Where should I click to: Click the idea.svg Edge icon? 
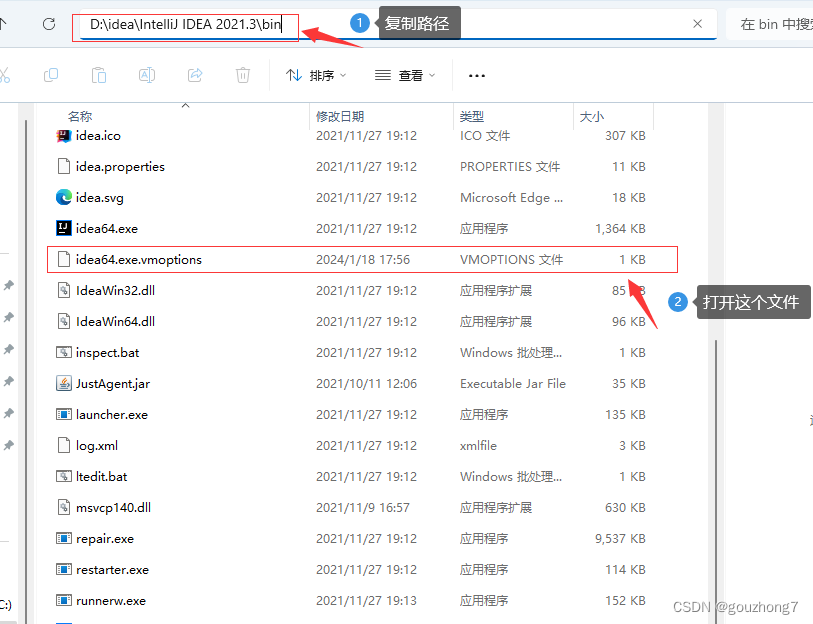(x=63, y=198)
